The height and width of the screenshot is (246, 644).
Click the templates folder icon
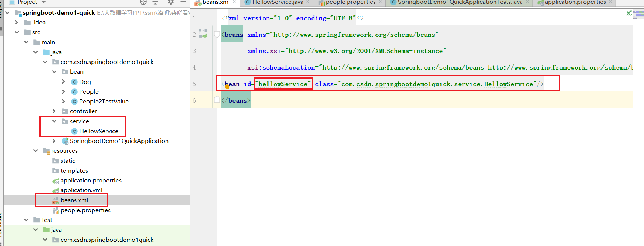[x=56, y=171]
